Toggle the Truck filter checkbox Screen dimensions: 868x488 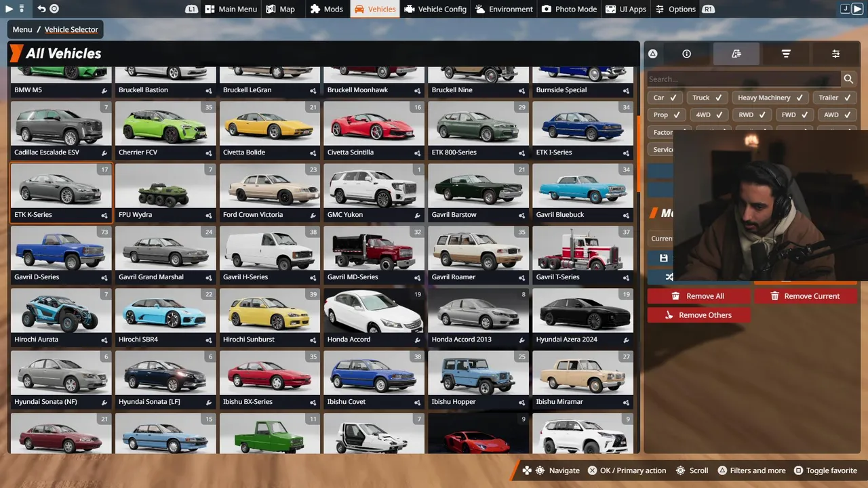pyautogui.click(x=707, y=98)
